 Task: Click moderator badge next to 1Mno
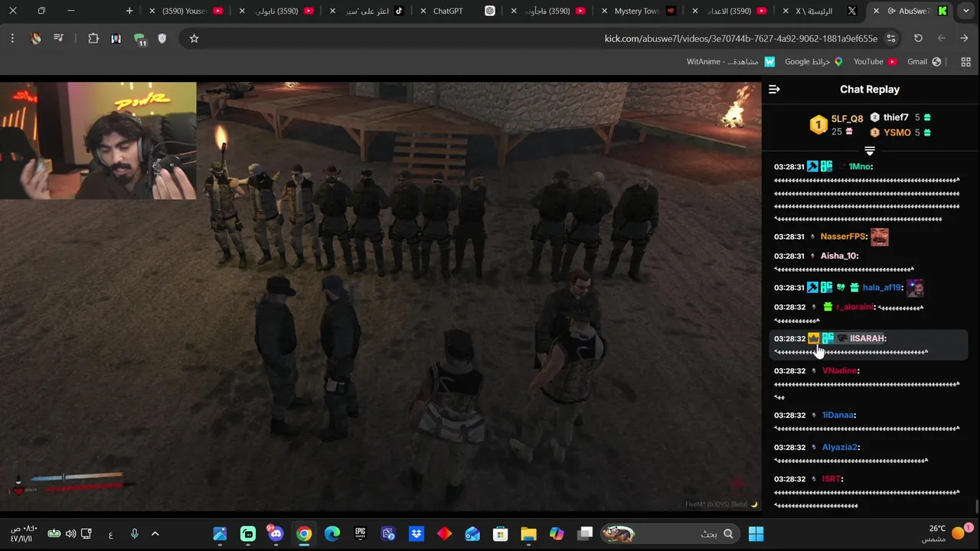point(813,166)
